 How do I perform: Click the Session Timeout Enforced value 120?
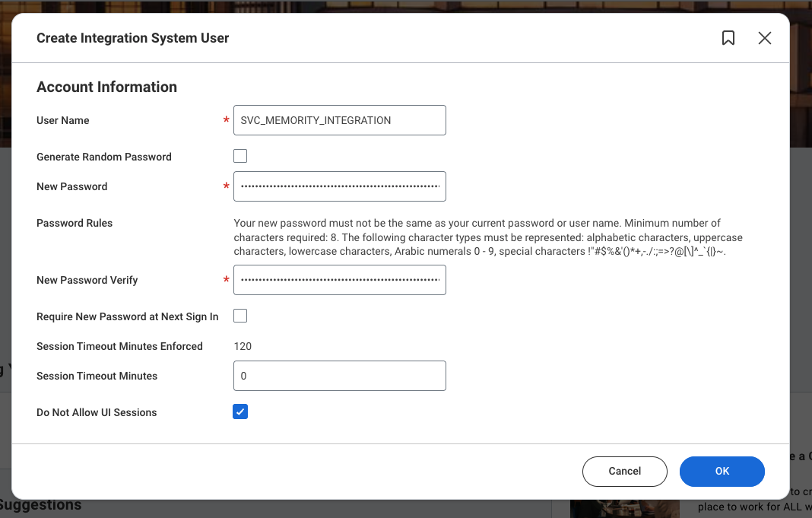click(x=243, y=347)
